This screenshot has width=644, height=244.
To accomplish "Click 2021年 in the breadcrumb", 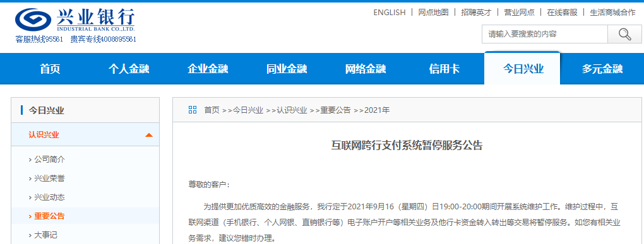I will (377, 110).
